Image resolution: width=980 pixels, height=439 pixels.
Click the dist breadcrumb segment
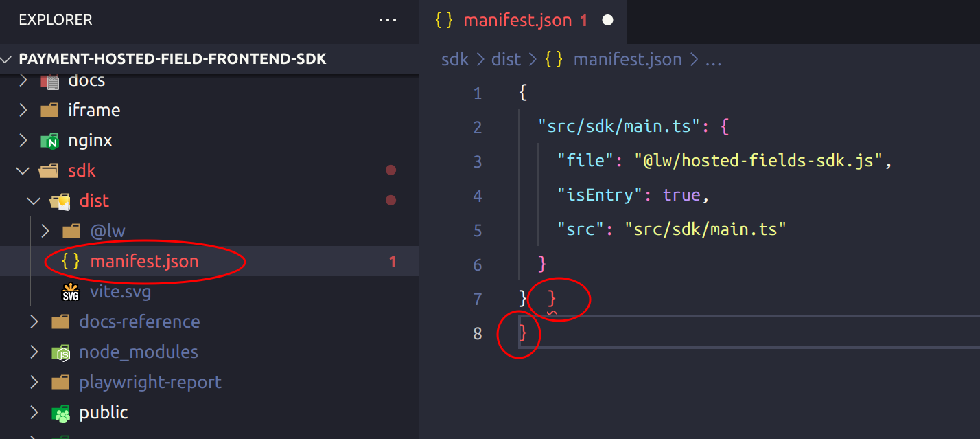pos(506,60)
